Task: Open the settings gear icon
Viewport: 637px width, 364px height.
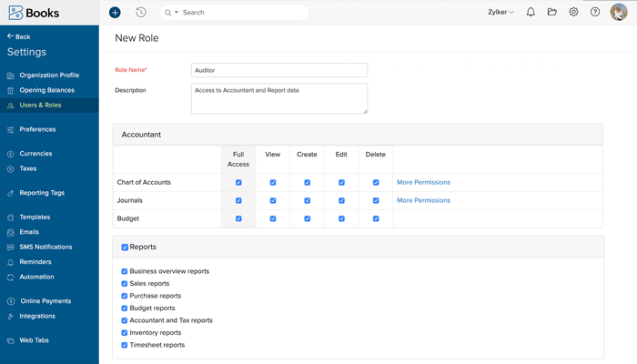Action: pos(573,13)
